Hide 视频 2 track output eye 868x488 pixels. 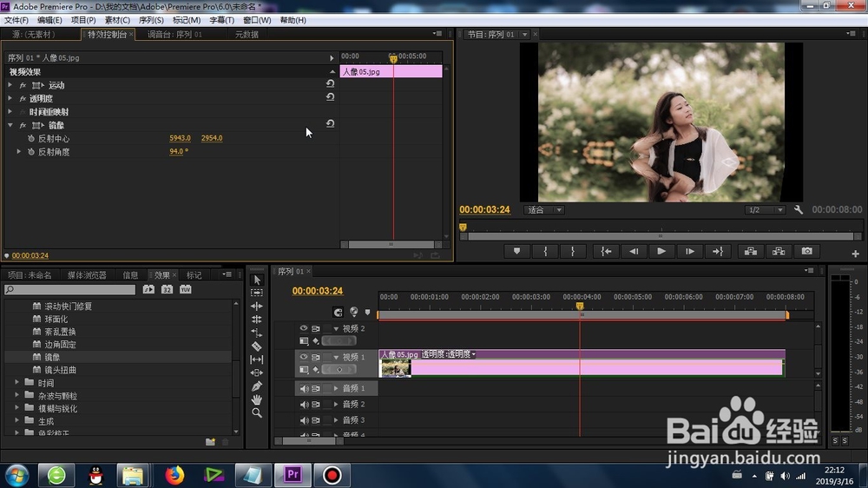click(x=303, y=328)
